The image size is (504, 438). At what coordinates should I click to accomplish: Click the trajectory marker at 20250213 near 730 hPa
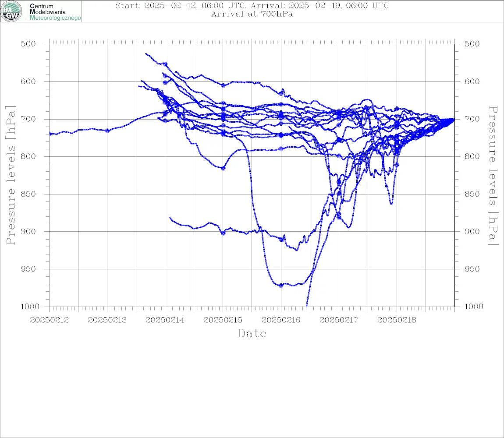point(107,131)
